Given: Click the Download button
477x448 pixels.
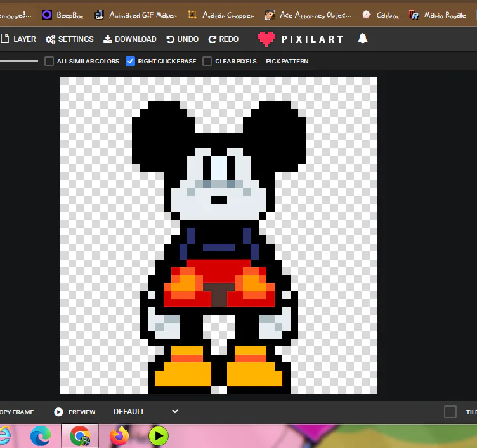Looking at the screenshot, I should coord(130,39).
